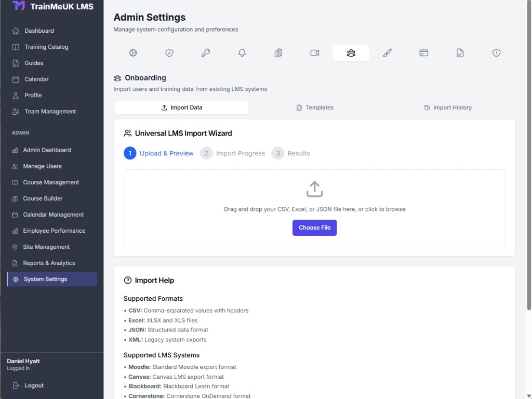The height and width of the screenshot is (399, 532).
Task: Click the Choose File button
Action: coord(314,228)
